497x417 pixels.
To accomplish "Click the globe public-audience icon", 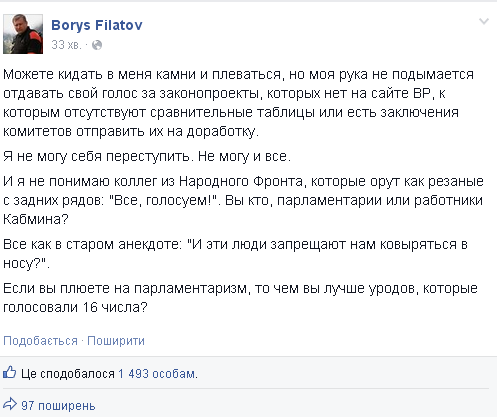I will (97, 45).
